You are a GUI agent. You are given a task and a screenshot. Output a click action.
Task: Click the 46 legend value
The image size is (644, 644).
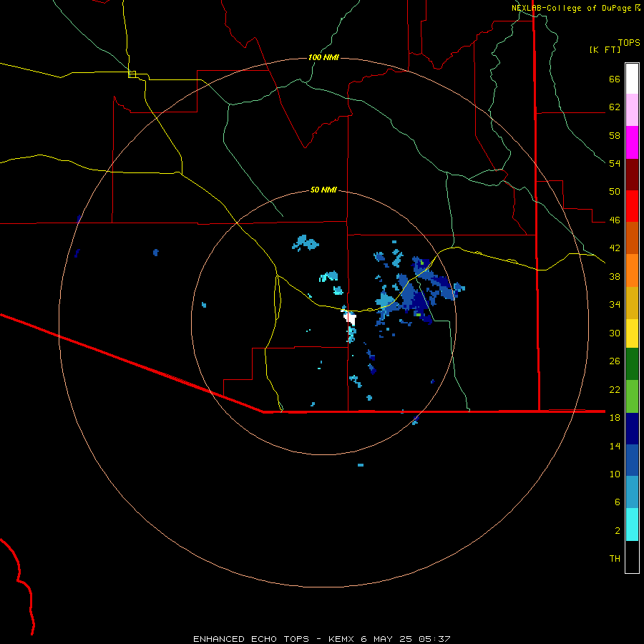tap(615, 220)
